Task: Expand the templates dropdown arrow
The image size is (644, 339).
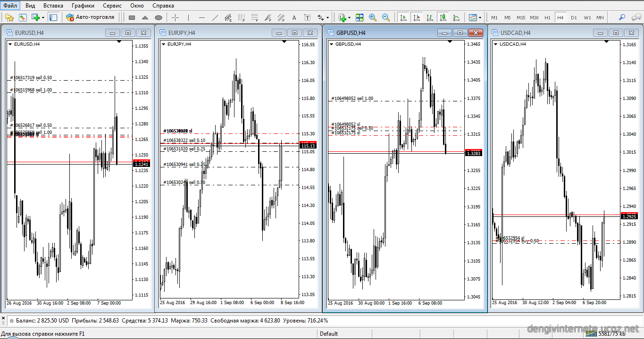Action: (480, 17)
